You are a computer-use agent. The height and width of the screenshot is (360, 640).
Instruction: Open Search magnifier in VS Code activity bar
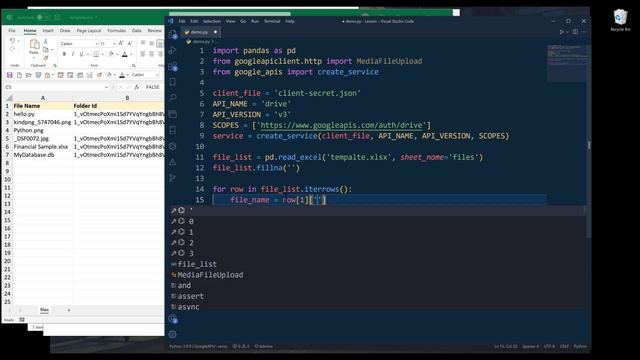(x=173, y=98)
